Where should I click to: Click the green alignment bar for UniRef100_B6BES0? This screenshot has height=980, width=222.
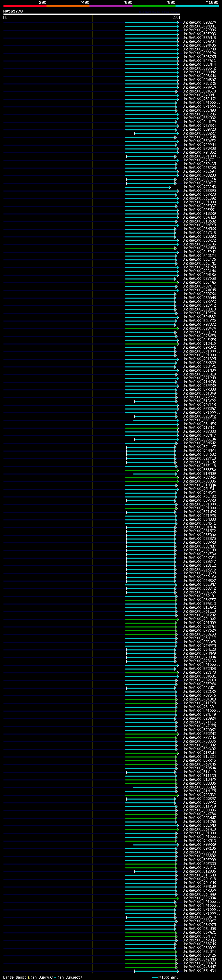pyautogui.click(x=152, y=470)
